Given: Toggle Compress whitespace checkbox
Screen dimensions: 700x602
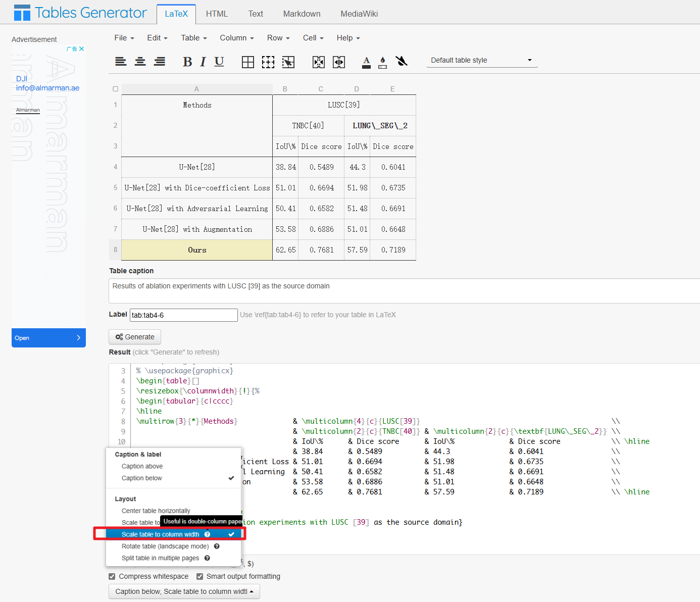Looking at the screenshot, I should (112, 576).
